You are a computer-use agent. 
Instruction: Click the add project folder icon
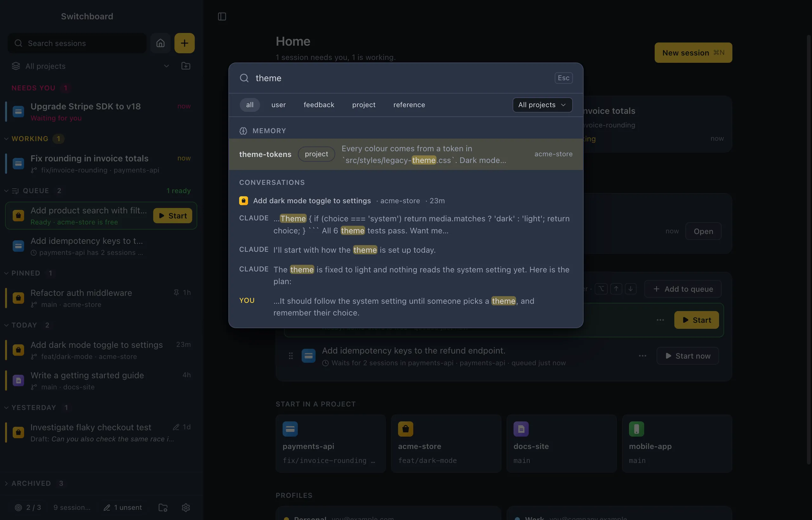click(x=186, y=66)
